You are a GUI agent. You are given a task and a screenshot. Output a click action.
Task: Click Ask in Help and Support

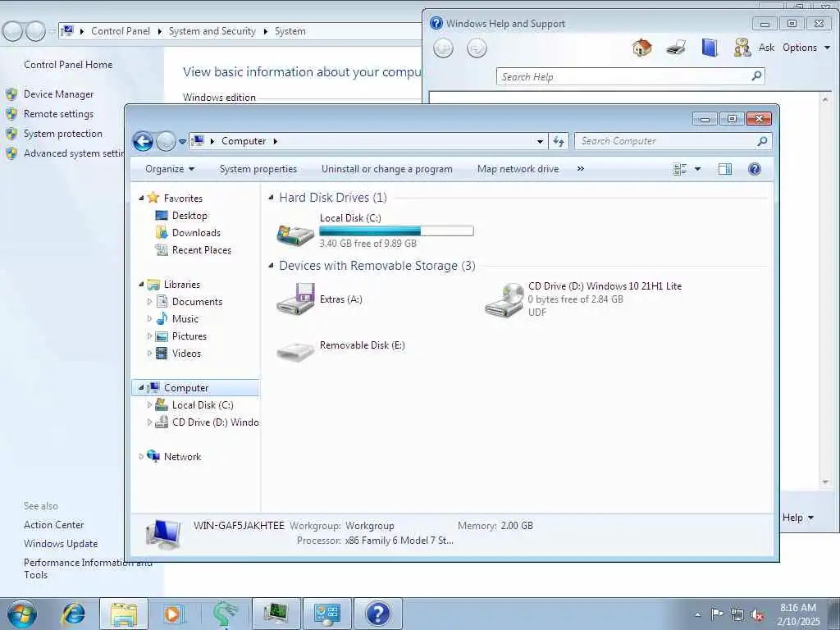point(766,48)
